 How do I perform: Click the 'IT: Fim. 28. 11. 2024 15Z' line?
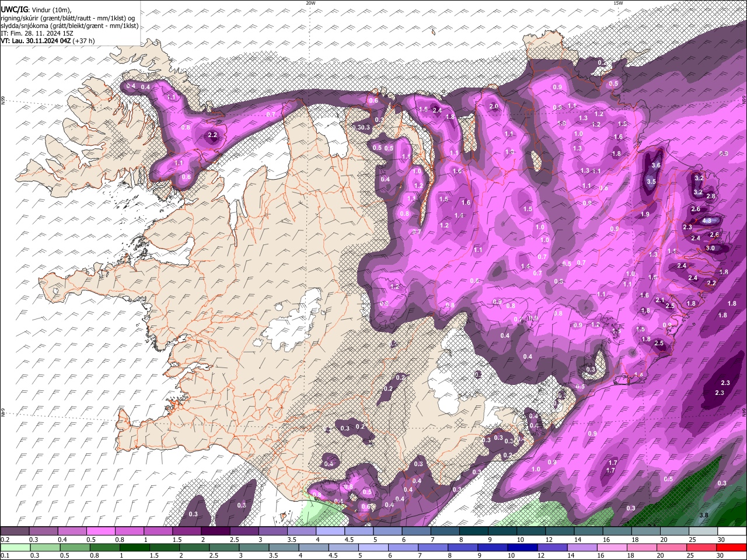37,33
